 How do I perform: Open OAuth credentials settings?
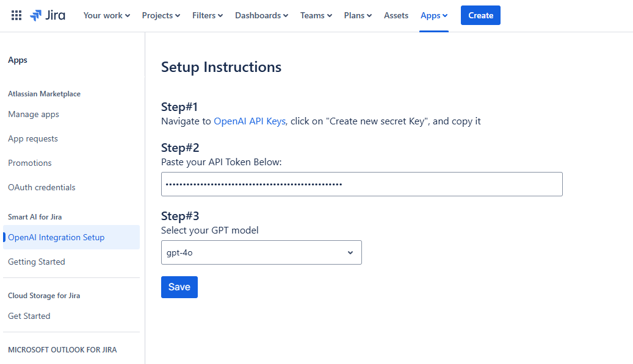tap(42, 188)
